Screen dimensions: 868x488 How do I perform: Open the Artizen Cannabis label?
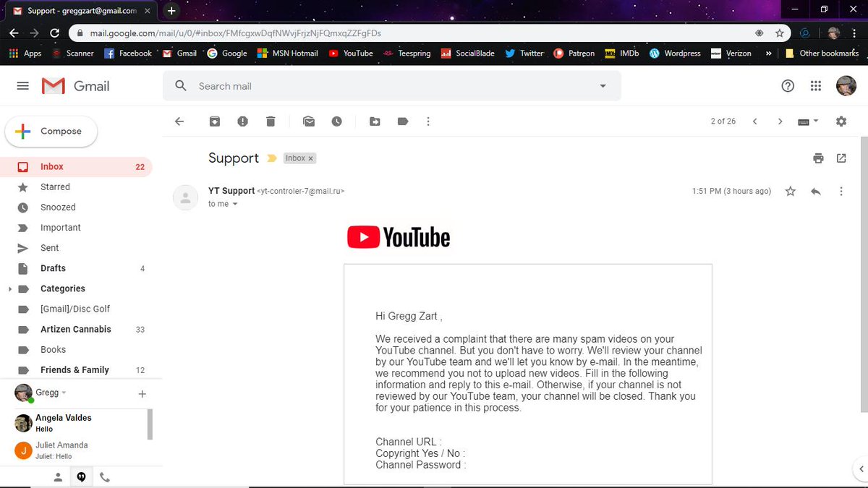coord(76,329)
